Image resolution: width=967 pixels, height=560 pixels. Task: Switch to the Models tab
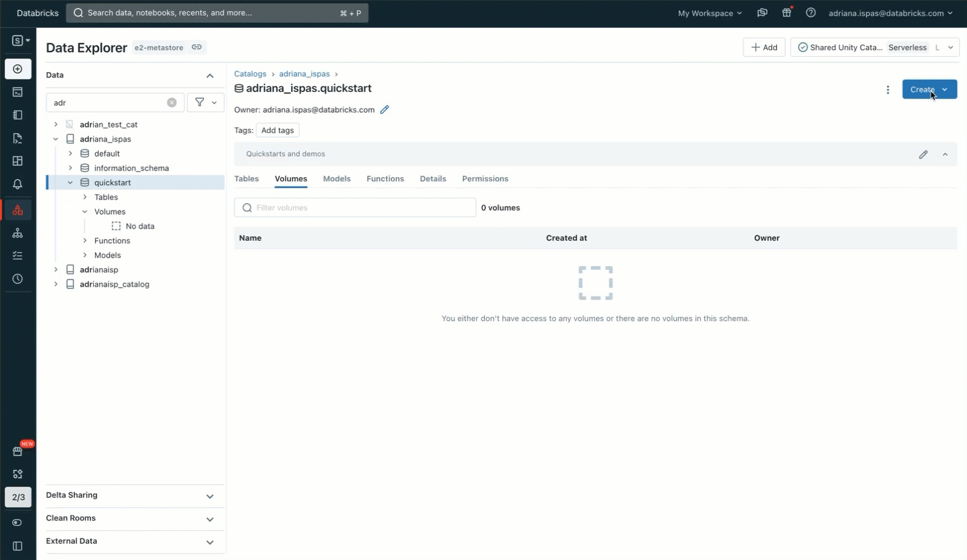click(337, 179)
